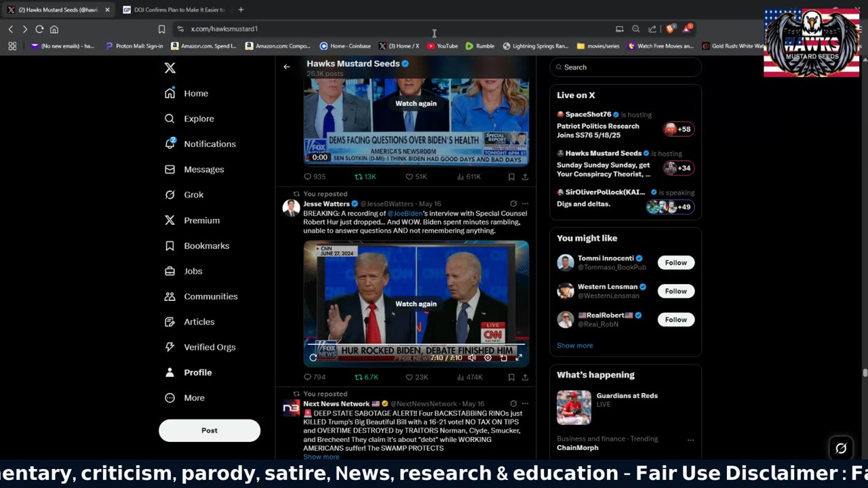Click Grok explain icon on Jesse Watters post
This screenshot has height=488, width=868.
tap(513, 203)
